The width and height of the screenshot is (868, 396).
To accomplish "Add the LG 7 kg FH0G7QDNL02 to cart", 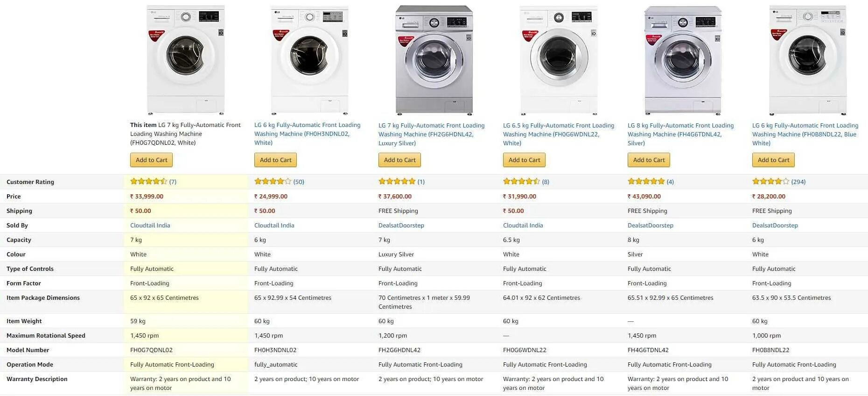I will (151, 160).
